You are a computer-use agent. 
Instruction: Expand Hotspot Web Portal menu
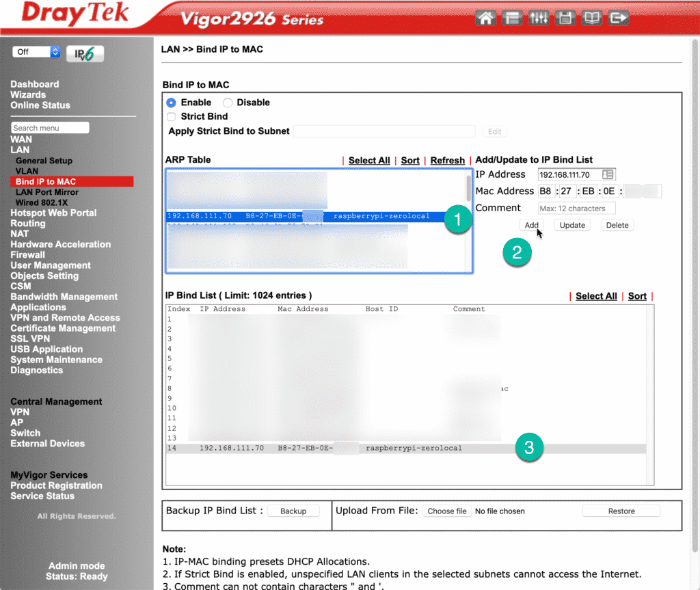coord(53,213)
